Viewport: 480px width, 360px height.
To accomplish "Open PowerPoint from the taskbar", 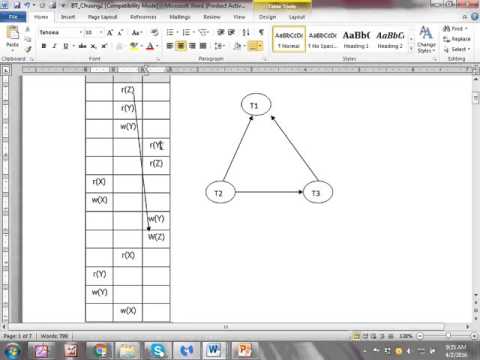I will [245, 351].
